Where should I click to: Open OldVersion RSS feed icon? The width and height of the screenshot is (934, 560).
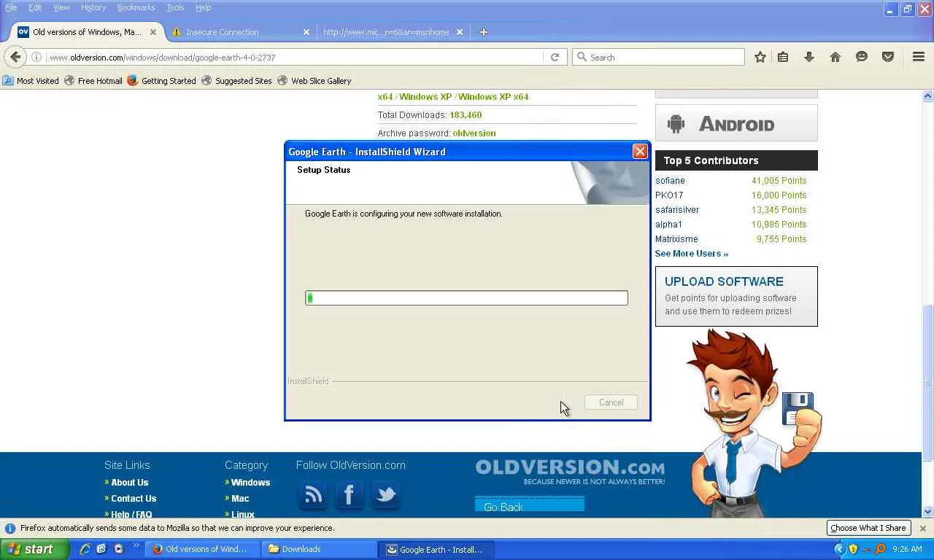point(313,495)
